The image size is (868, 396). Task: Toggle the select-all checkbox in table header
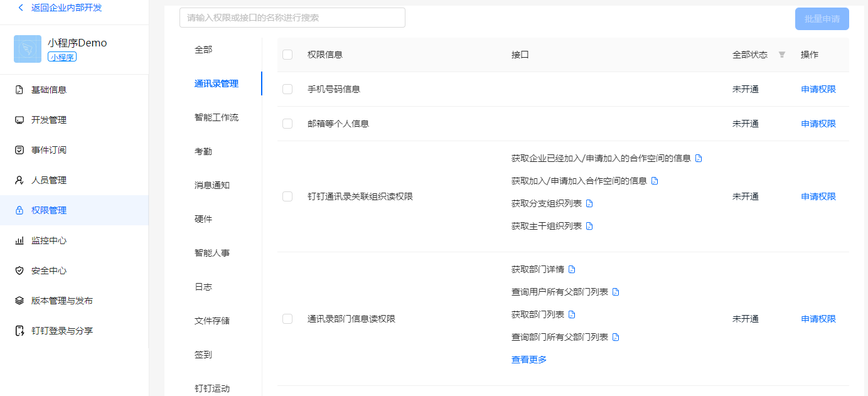point(287,55)
